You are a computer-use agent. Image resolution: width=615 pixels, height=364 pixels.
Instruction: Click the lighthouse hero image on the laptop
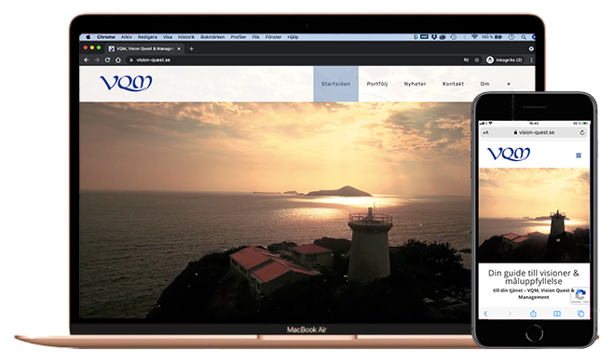tap(275, 209)
